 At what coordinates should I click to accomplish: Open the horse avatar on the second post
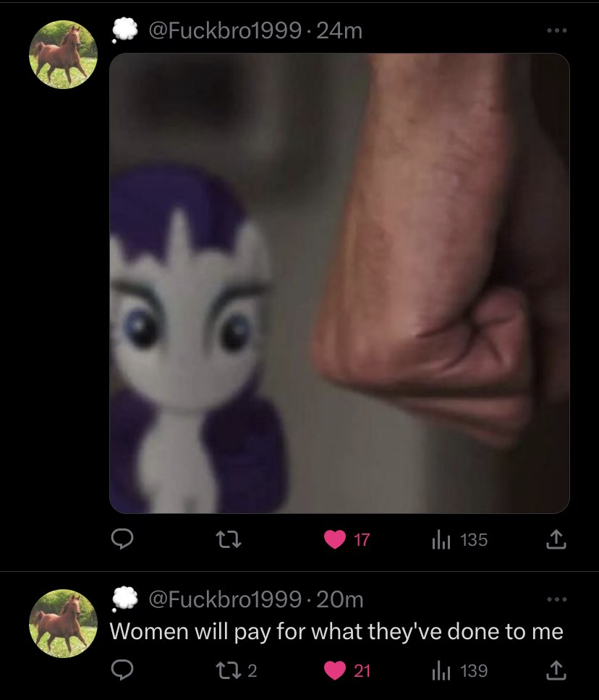(63, 623)
